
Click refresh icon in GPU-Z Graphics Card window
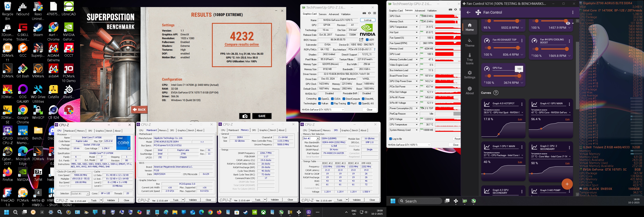369,13
